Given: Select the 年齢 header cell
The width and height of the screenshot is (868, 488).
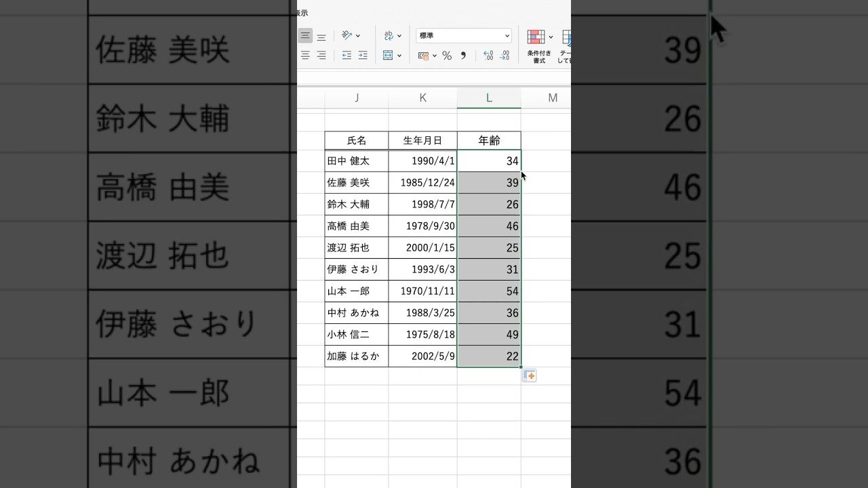Looking at the screenshot, I should click(x=489, y=140).
